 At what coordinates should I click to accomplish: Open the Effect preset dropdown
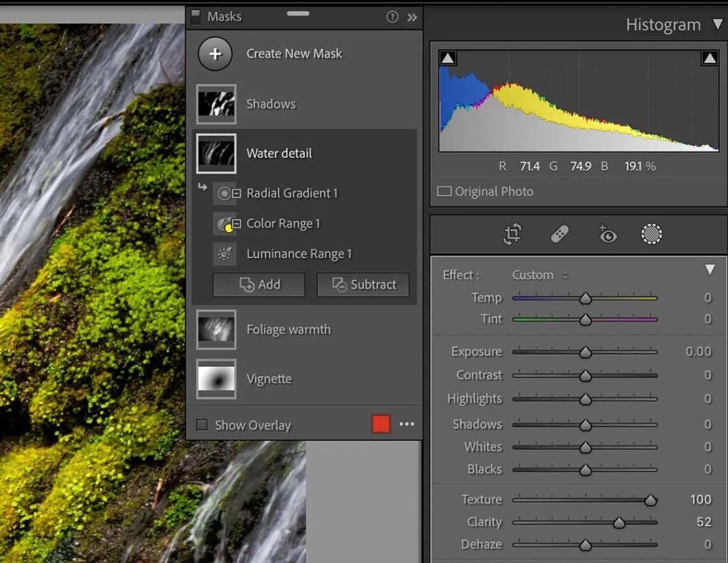[540, 275]
